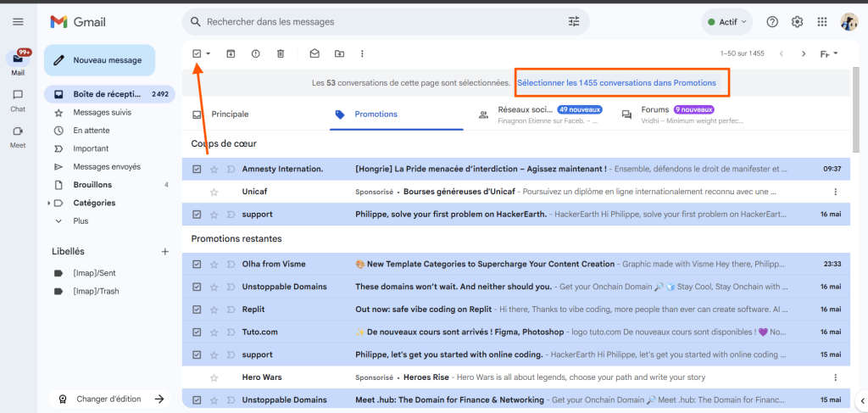Mark selected conversations as read

[x=314, y=53]
